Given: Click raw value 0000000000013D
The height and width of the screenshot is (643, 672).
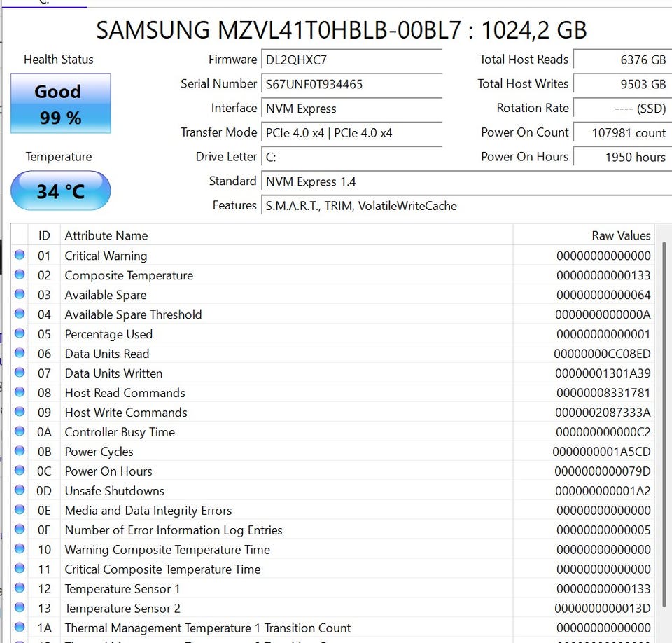Looking at the screenshot, I should 603,609.
